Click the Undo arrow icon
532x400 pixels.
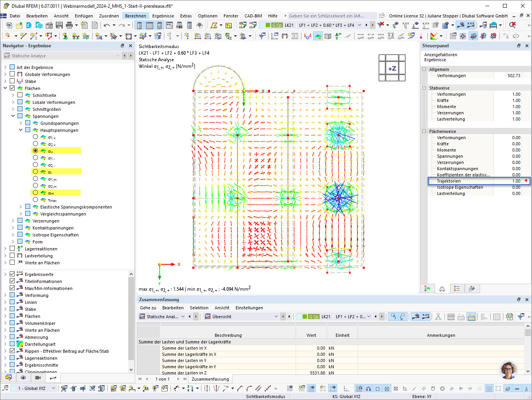pos(107,25)
